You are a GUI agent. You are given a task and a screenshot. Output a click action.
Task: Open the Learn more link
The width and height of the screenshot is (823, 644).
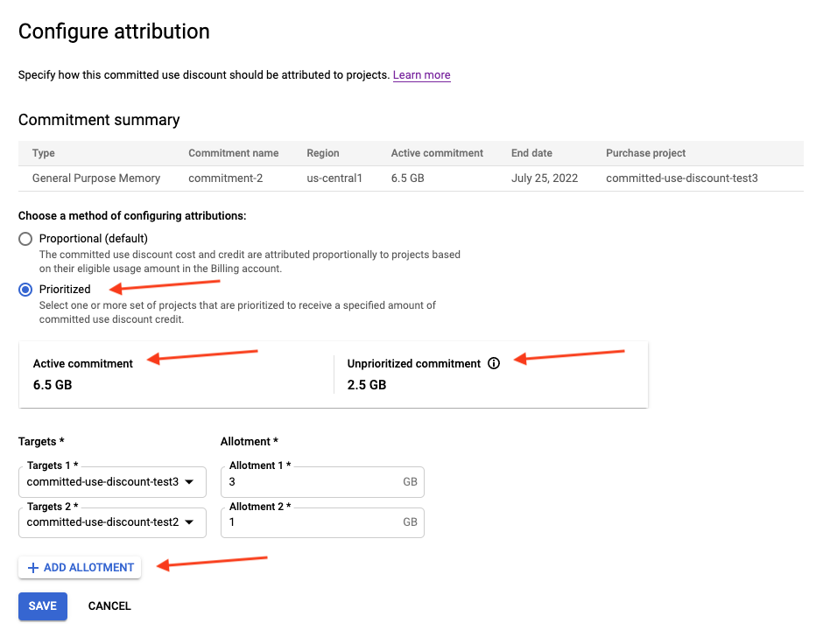[421, 74]
